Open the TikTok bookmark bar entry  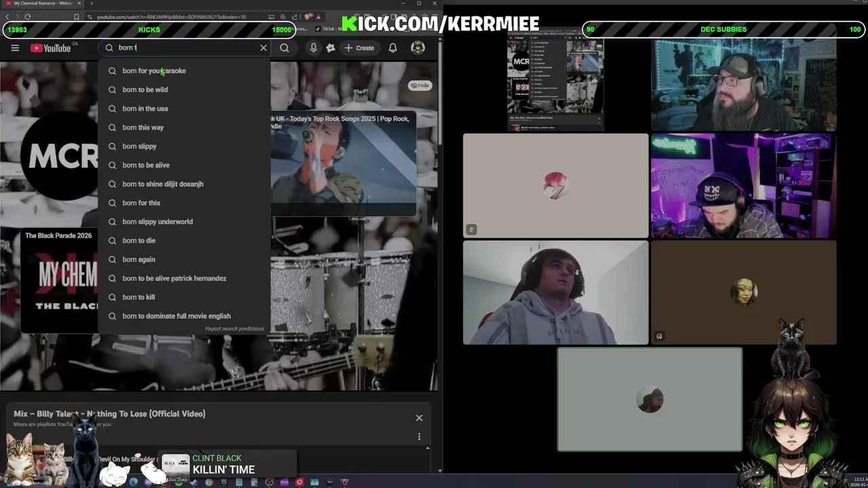coord(327,29)
